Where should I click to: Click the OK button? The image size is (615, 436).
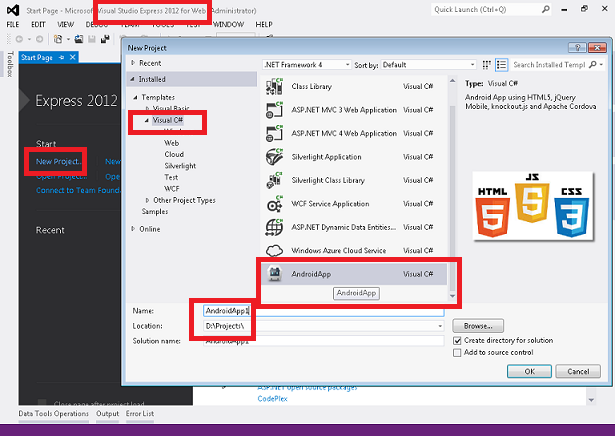pyautogui.click(x=529, y=370)
